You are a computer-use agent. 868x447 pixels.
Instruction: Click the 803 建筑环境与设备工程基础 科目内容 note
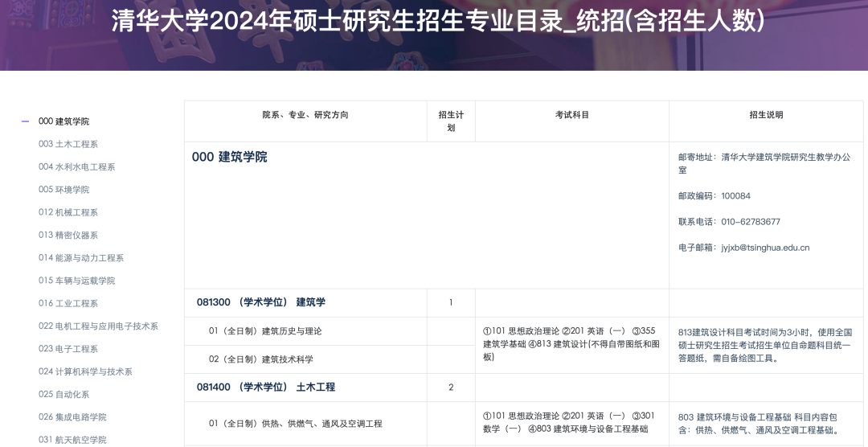pyautogui.click(x=759, y=424)
